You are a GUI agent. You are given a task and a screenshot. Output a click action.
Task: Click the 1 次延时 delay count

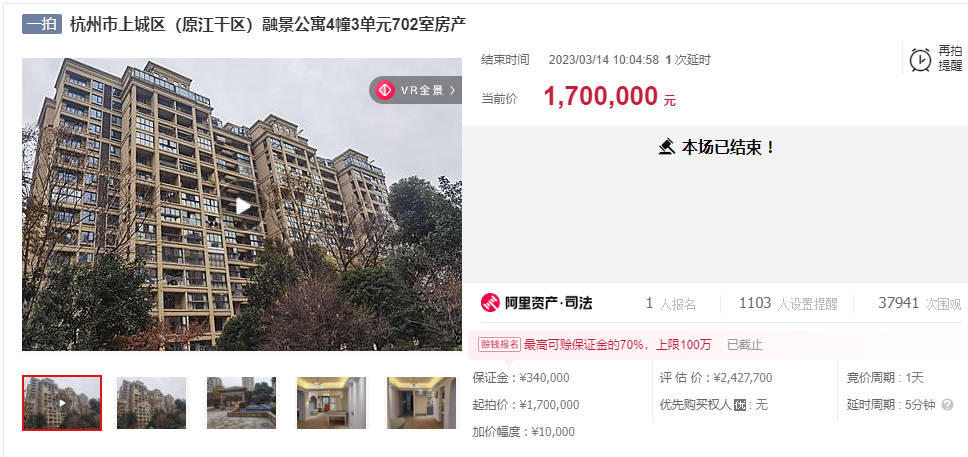click(x=688, y=60)
